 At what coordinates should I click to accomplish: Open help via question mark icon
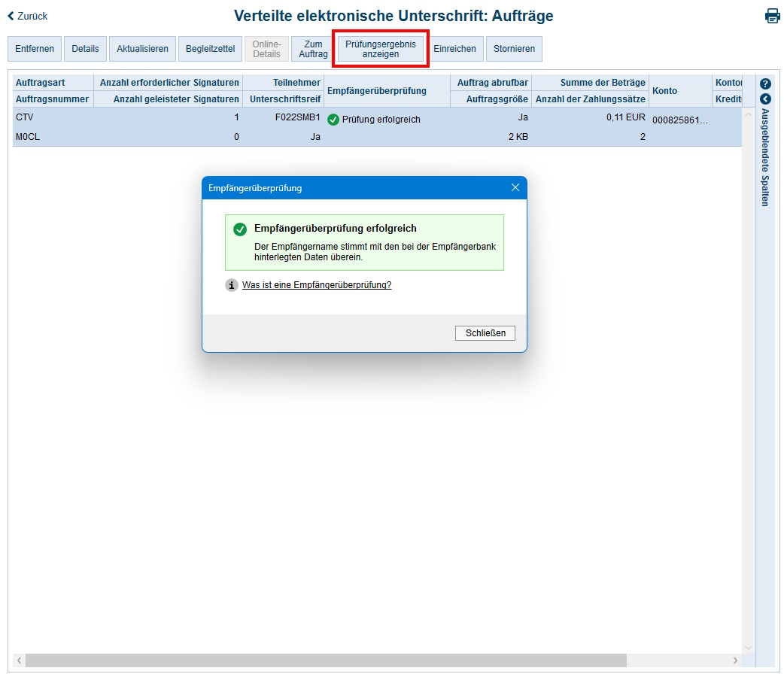tap(765, 83)
